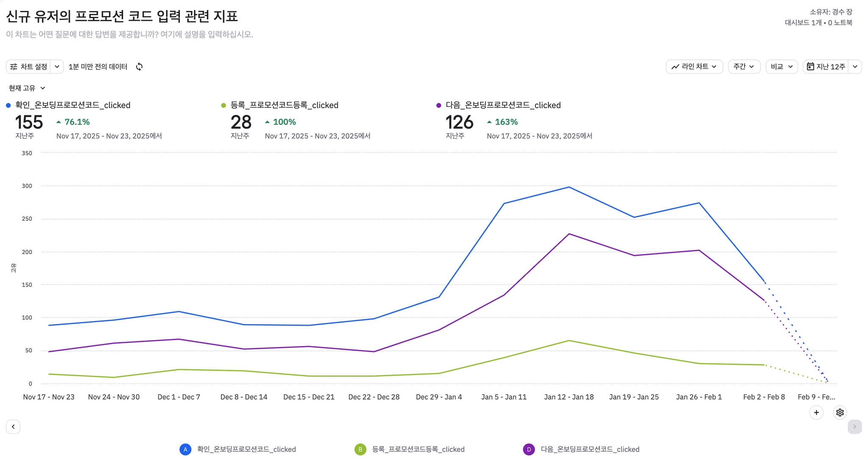Image resolution: width=868 pixels, height=464 pixels.
Task: Click 대시보드 1개 link under owner
Action: pyautogui.click(x=803, y=22)
